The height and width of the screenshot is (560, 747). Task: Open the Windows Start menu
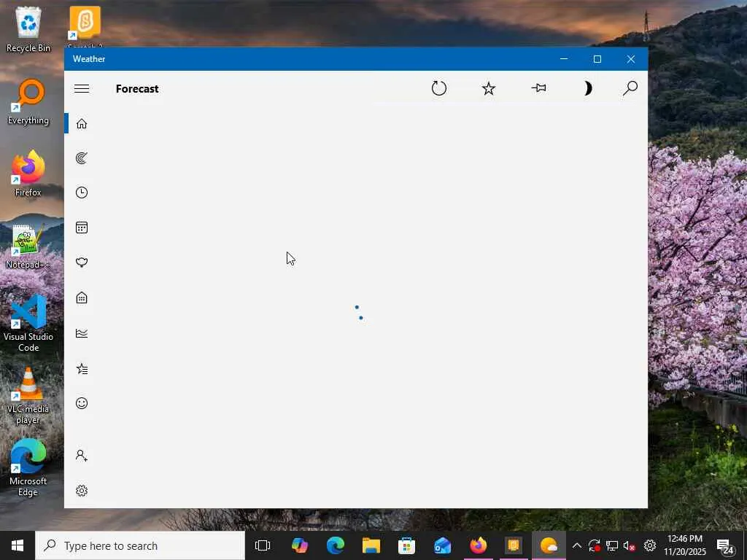point(18,545)
